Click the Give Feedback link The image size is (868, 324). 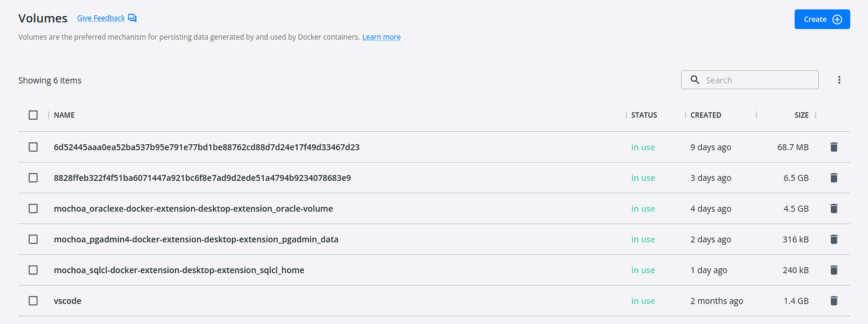tap(100, 19)
